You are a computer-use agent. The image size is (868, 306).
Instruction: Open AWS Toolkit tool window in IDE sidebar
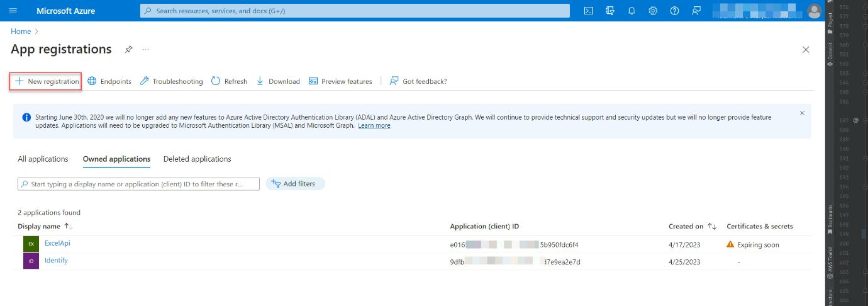(830, 263)
